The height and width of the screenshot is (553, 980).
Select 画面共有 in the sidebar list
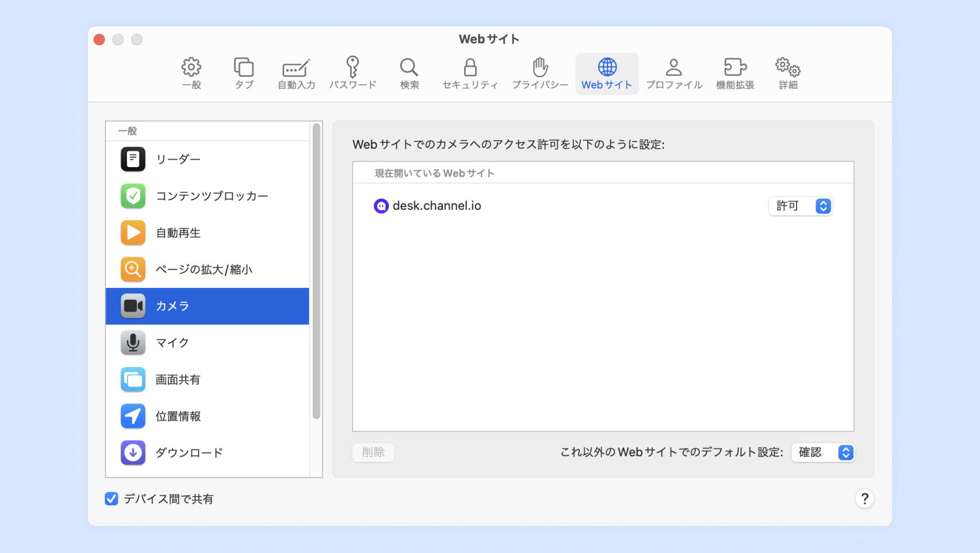(178, 380)
